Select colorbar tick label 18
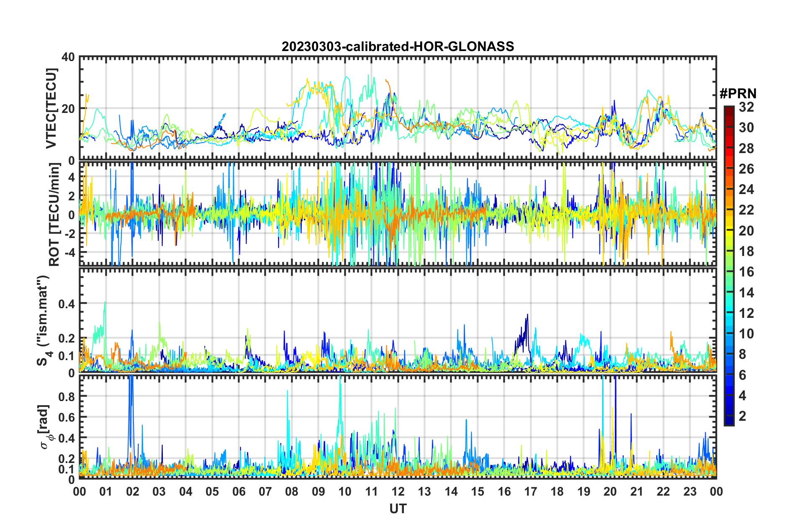The width and height of the screenshot is (796, 532). pyautogui.click(x=746, y=251)
